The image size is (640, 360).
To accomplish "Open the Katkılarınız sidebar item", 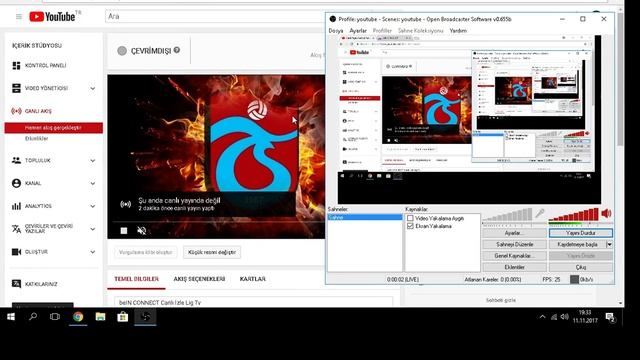I will pyautogui.click(x=41, y=284).
